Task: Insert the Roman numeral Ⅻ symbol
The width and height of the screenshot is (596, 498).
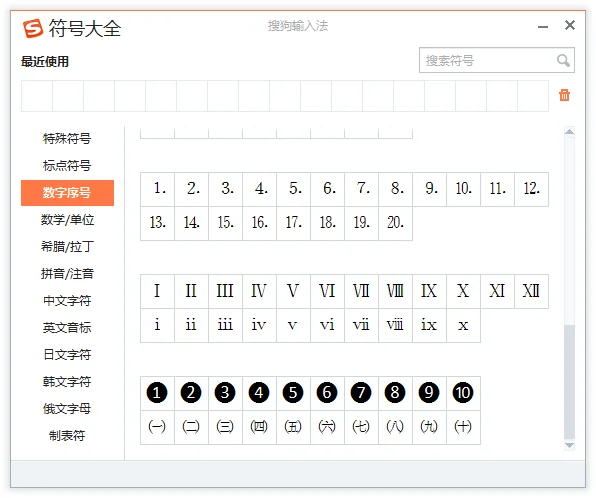Action: 531,291
